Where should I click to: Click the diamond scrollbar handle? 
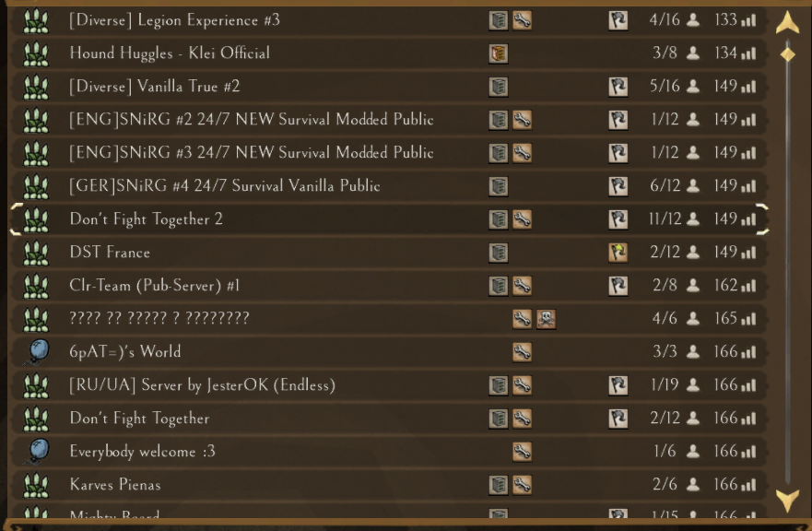(788, 53)
